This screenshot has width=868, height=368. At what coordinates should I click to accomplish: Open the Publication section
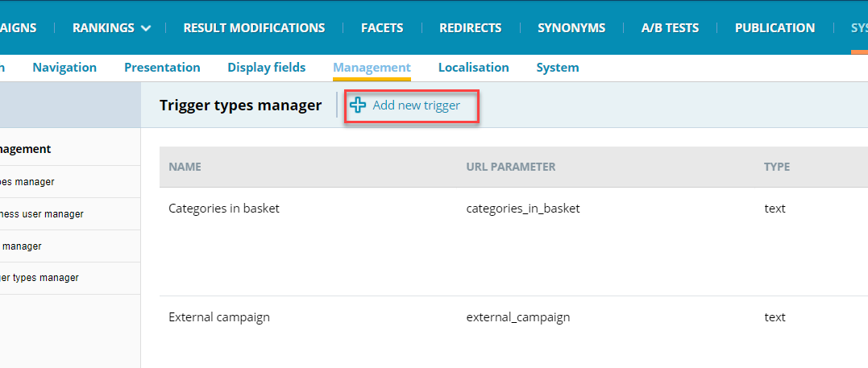coord(775,27)
